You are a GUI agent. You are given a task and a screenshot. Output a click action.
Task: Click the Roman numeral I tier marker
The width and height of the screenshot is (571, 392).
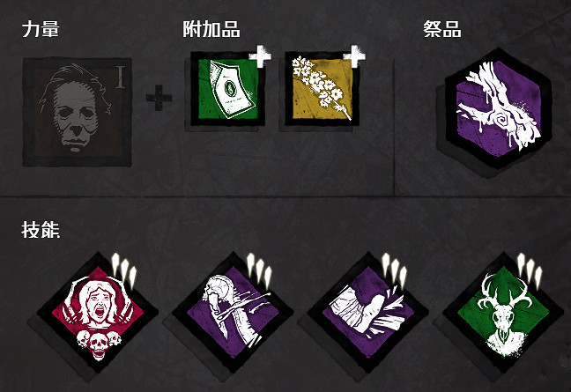click(121, 78)
